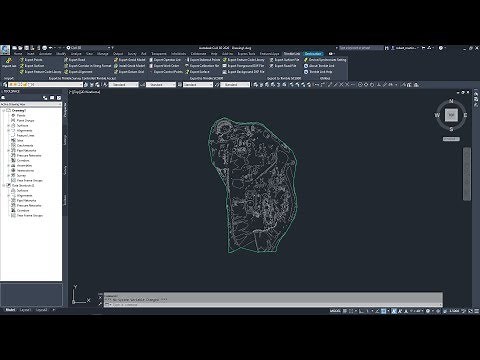This screenshot has width=480, height=360.
Task: Click Export Corridor in String Format
Action: point(88,66)
